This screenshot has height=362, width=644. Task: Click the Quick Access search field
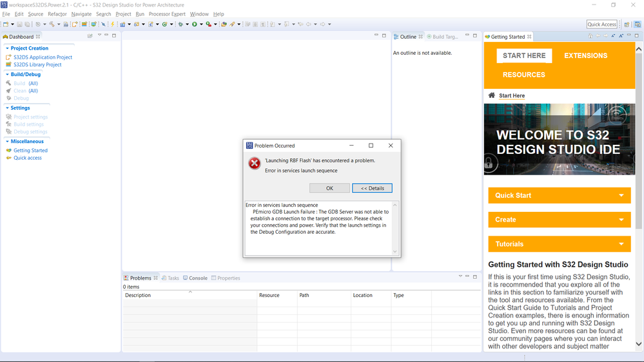(601, 24)
